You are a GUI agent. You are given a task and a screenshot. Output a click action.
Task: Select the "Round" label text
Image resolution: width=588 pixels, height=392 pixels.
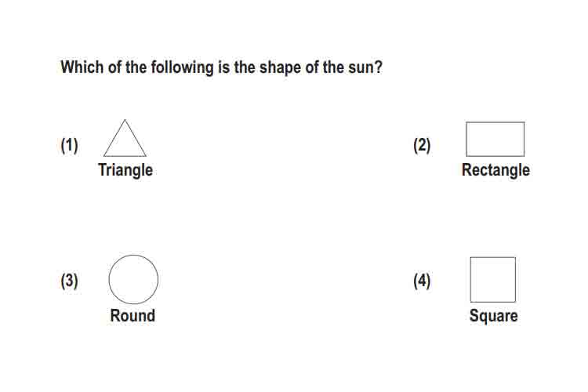click(x=132, y=315)
